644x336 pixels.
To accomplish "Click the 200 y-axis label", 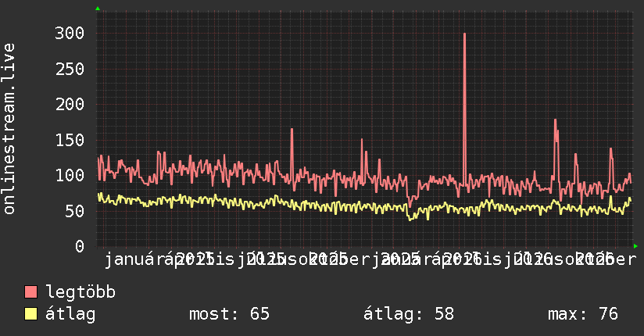I will [x=70, y=105].
